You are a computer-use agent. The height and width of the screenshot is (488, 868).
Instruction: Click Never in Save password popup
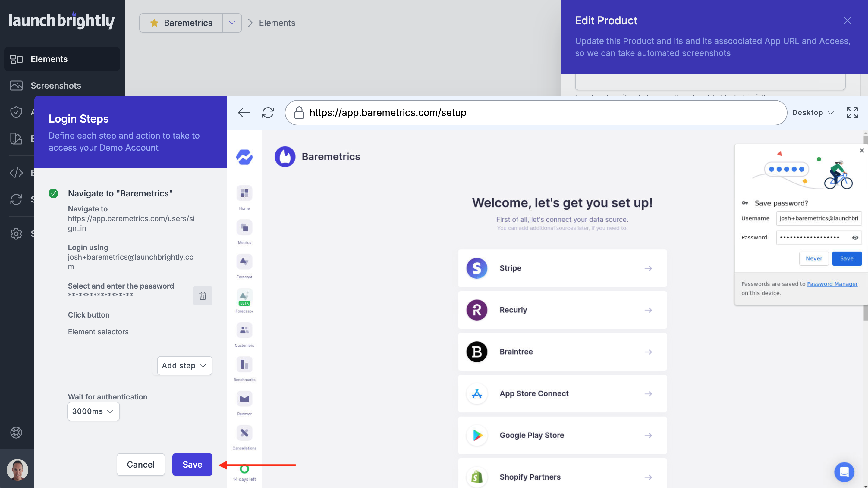[814, 258]
